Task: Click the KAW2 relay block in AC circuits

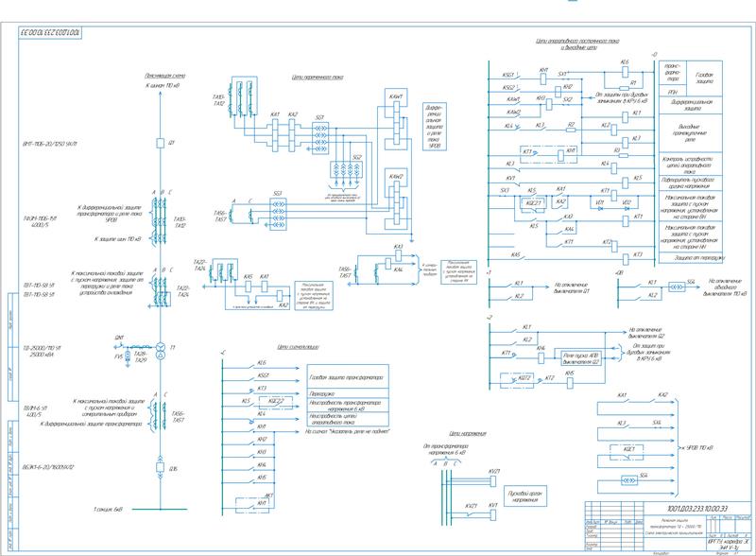Action: (x=396, y=200)
